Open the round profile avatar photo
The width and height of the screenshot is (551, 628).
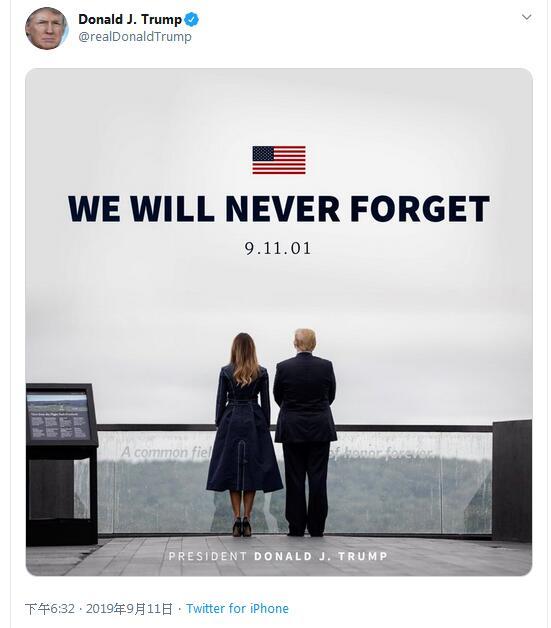(x=46, y=28)
